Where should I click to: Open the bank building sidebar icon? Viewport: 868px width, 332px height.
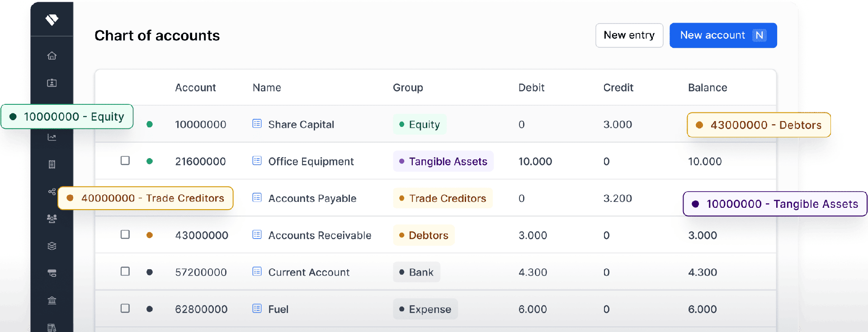point(52,300)
